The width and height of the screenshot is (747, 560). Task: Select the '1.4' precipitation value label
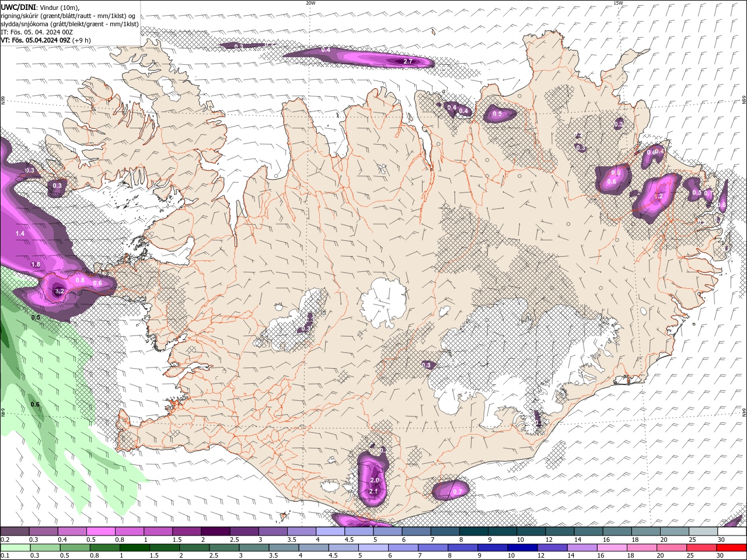coord(20,233)
